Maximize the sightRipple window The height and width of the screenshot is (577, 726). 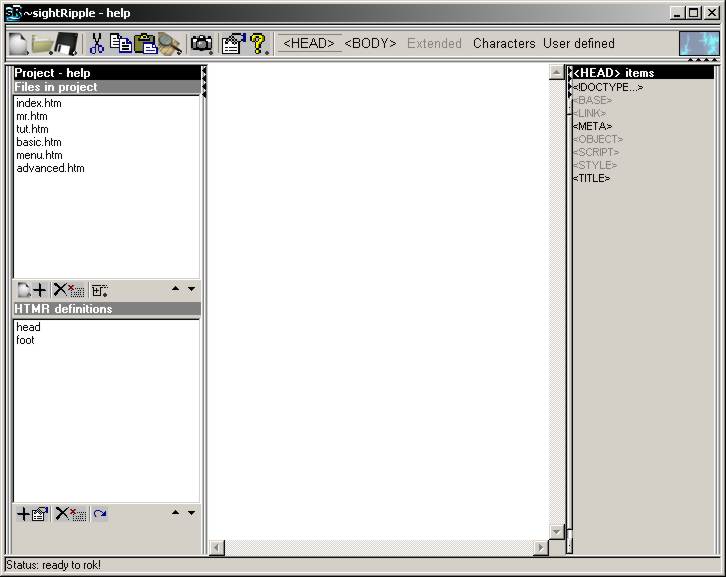(694, 13)
